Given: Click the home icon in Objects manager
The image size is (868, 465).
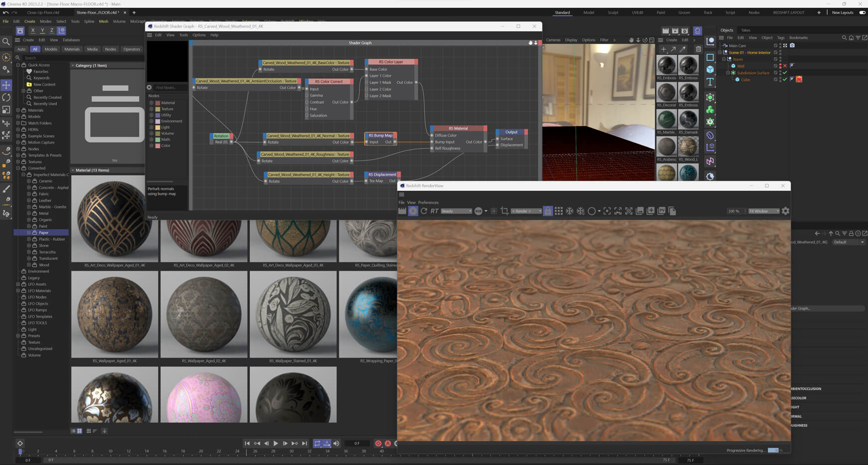Looking at the screenshot, I should [x=851, y=37].
